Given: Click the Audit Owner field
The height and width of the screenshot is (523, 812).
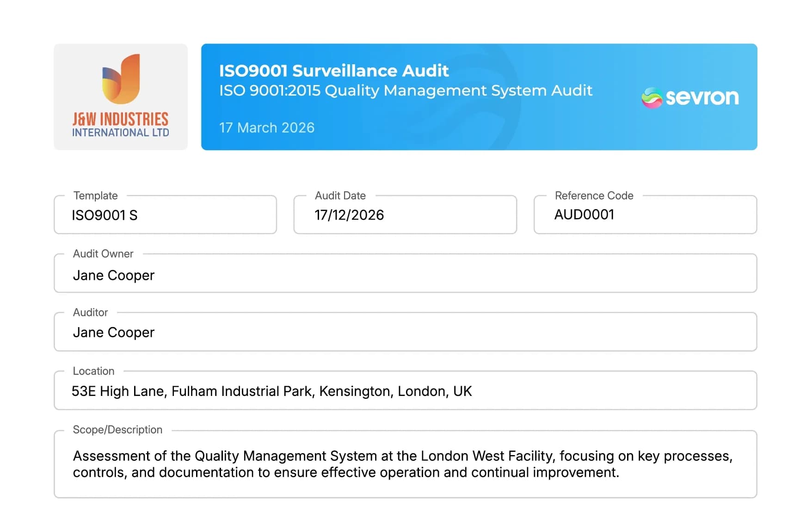Looking at the screenshot, I should [405, 273].
